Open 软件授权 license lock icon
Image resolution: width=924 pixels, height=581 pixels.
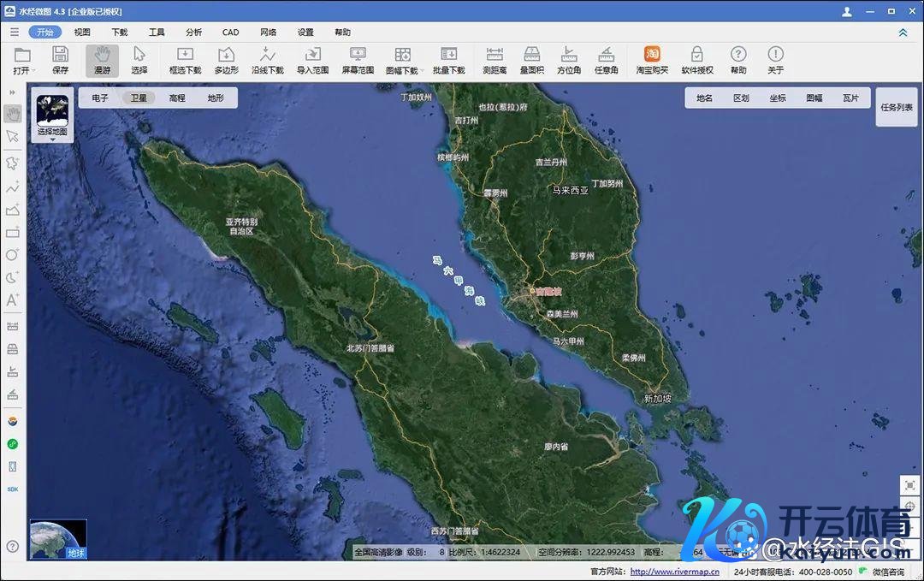[696, 59]
